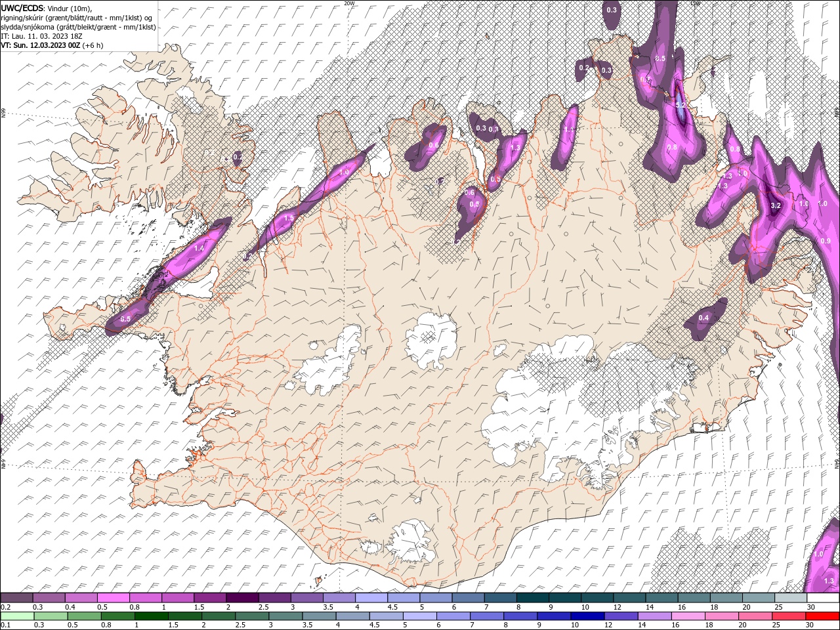This screenshot has width=840, height=630.
Task: Click the "15W" longitude label
Action: point(696,3)
